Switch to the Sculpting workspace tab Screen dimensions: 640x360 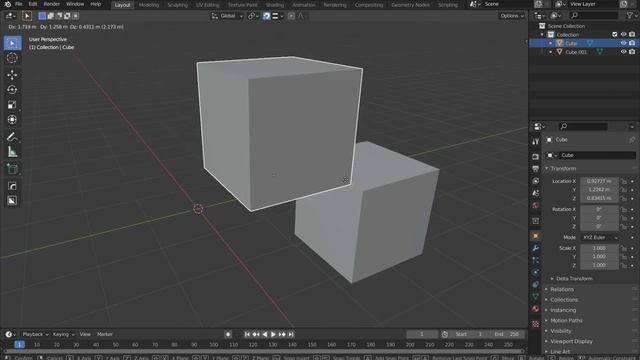click(x=178, y=5)
